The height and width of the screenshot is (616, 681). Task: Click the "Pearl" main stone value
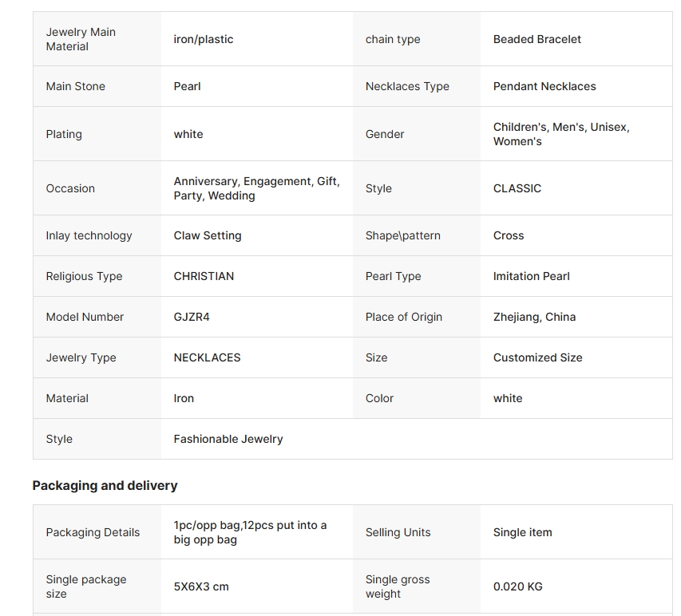[187, 86]
